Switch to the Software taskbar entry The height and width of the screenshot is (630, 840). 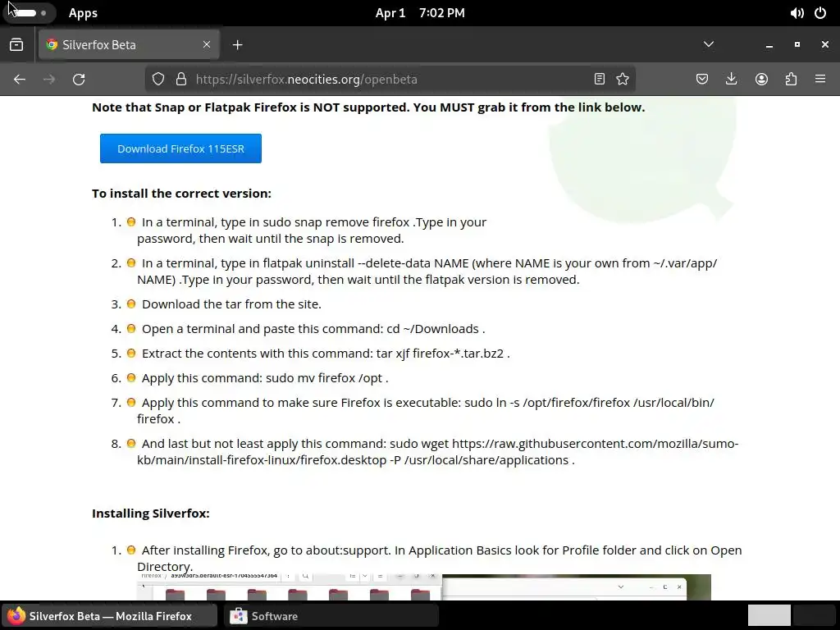331,616
